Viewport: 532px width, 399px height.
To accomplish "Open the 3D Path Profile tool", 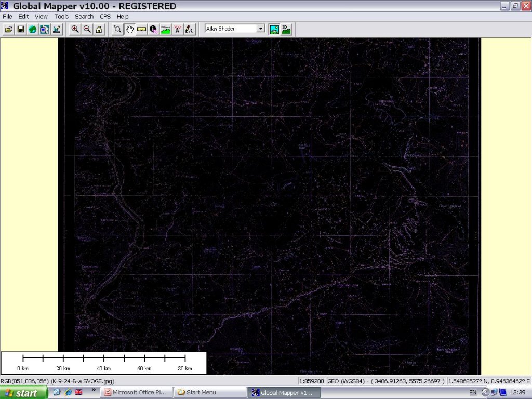I will (x=165, y=30).
